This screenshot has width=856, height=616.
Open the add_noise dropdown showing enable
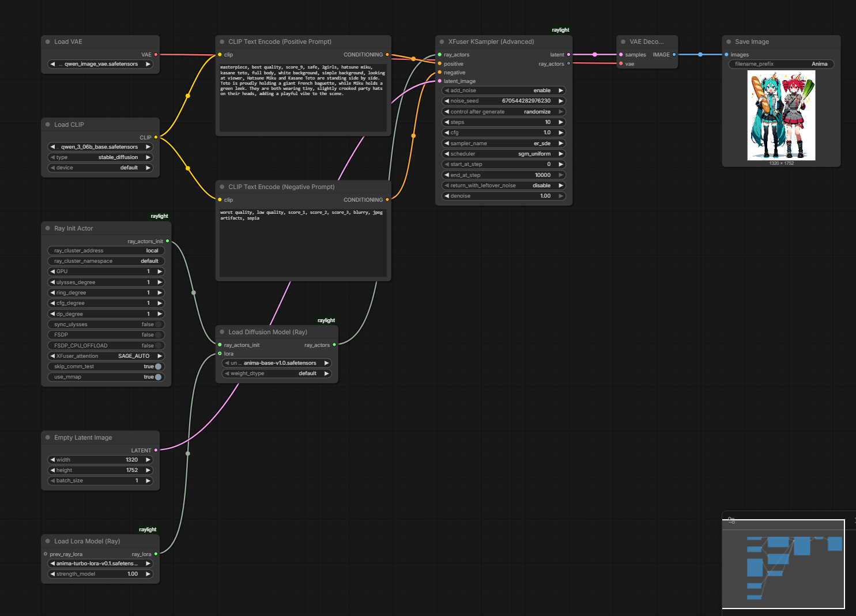504,90
